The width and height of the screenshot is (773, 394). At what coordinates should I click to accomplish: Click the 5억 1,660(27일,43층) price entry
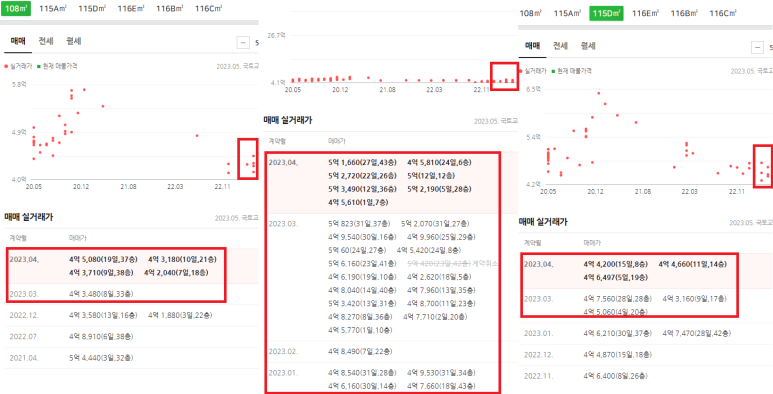click(x=363, y=162)
